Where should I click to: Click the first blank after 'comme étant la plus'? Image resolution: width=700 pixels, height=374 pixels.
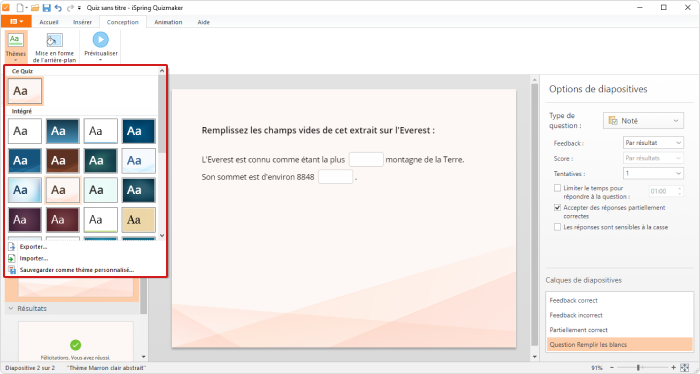(x=366, y=159)
